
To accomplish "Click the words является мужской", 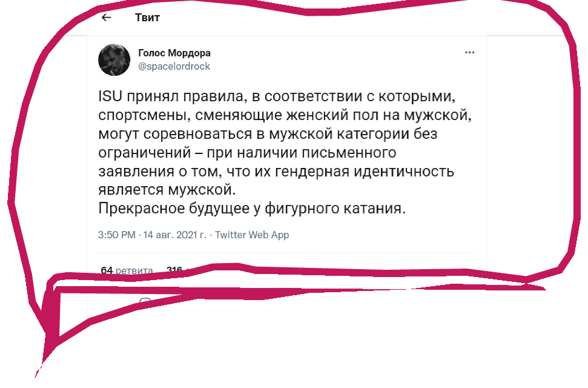I will click(x=167, y=190).
